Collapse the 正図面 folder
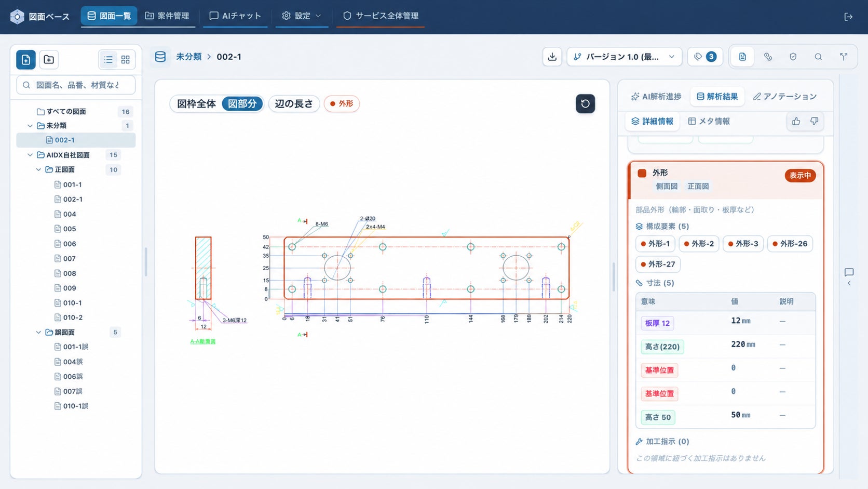868x489 pixels. pos(38,169)
